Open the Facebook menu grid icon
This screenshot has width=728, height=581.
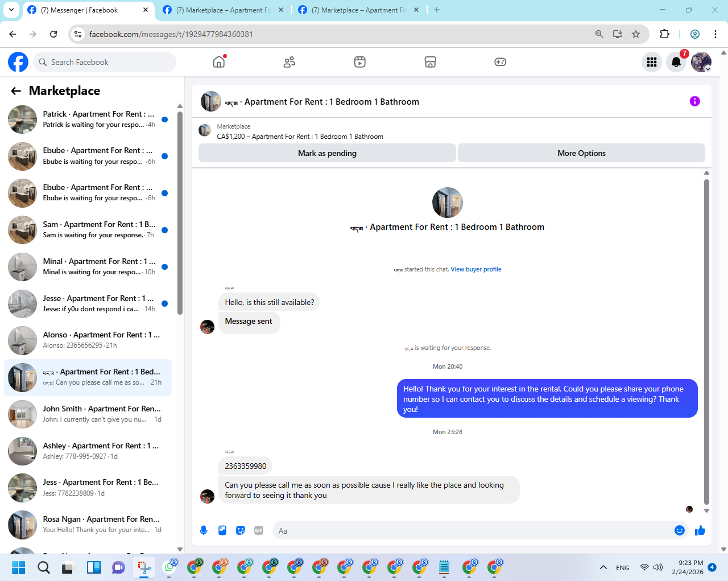tap(652, 62)
